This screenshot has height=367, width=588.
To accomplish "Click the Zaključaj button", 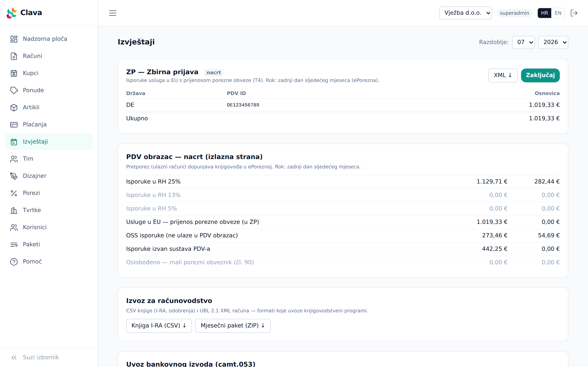I will tap(540, 75).
